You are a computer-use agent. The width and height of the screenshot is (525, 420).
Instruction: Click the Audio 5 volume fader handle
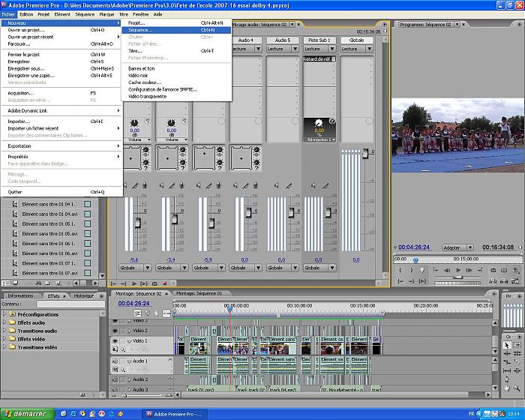[291, 212]
